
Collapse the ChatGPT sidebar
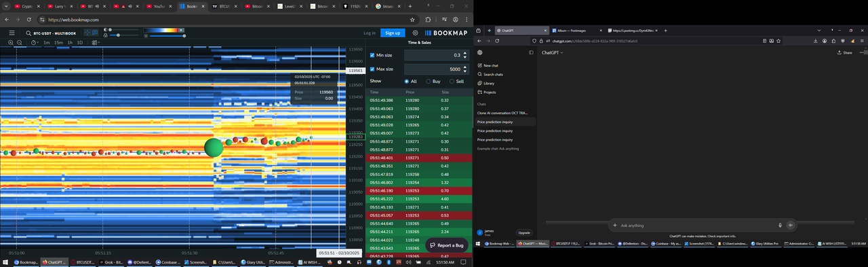click(x=531, y=52)
